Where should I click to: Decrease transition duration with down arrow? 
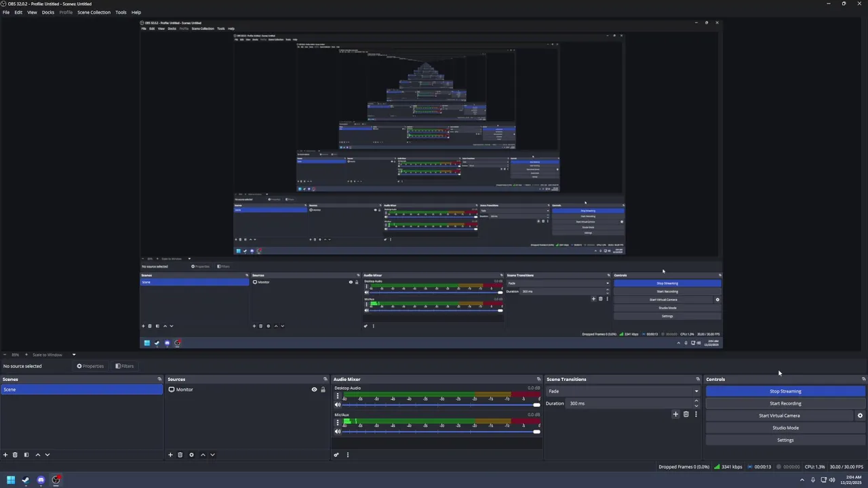[x=696, y=405]
